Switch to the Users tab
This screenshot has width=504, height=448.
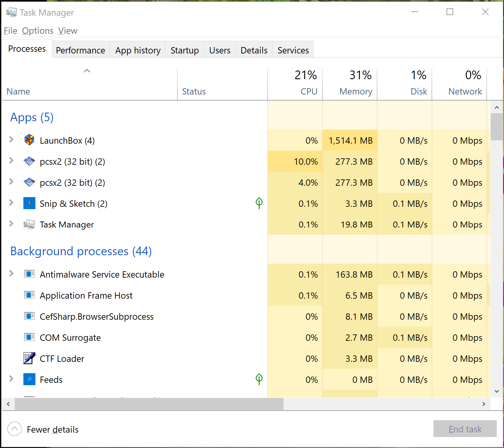pos(220,50)
